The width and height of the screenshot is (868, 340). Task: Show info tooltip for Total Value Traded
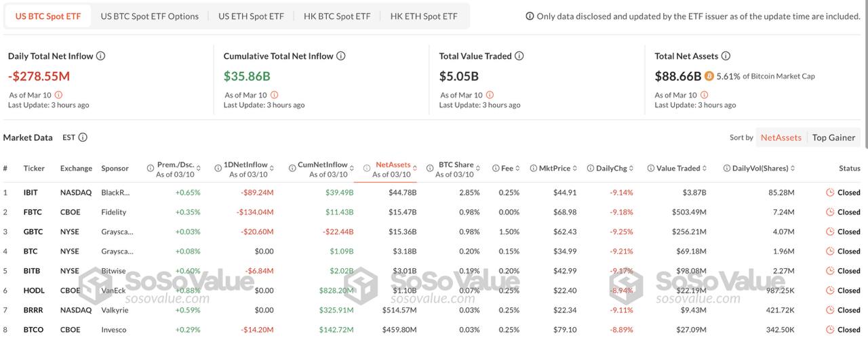tap(519, 56)
